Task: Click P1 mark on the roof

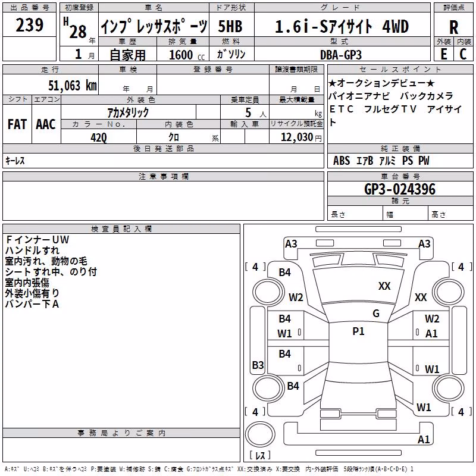Action: [x=358, y=331]
